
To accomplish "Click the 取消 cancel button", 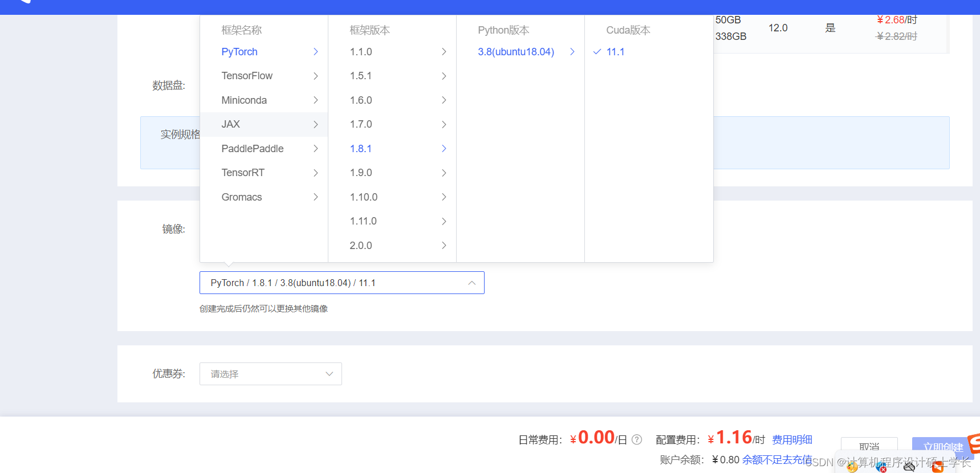I will point(869,447).
